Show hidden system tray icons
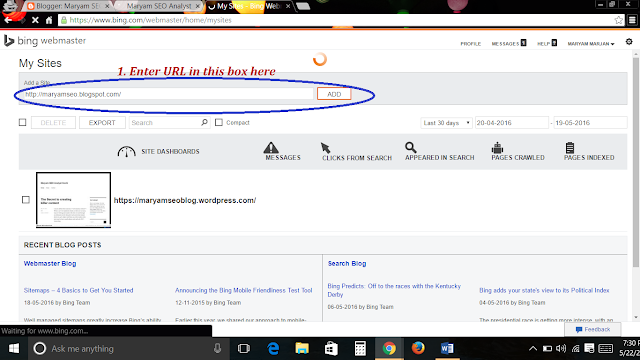The height and width of the screenshot is (360, 640). pos(533,349)
